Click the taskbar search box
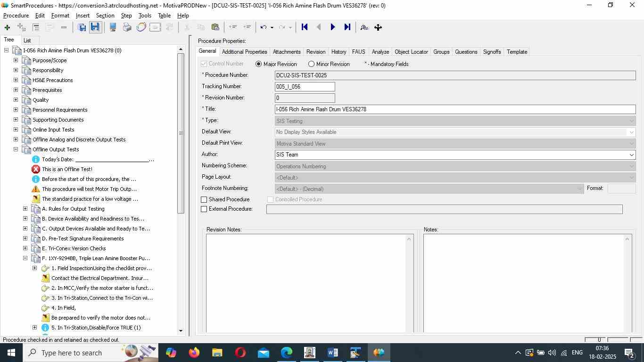Image resolution: width=644 pixels, height=362 pixels. coord(90,353)
